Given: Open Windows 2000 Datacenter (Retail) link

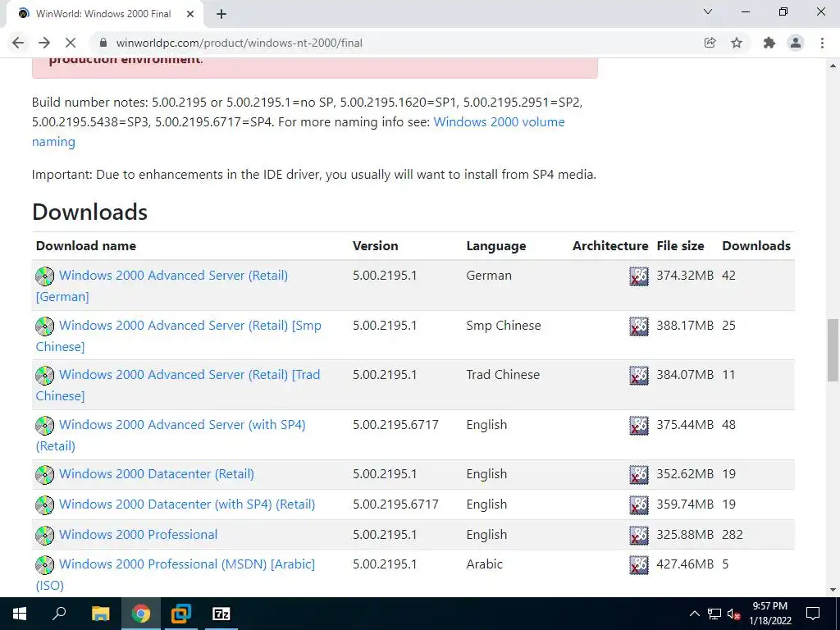Looking at the screenshot, I should (157, 474).
